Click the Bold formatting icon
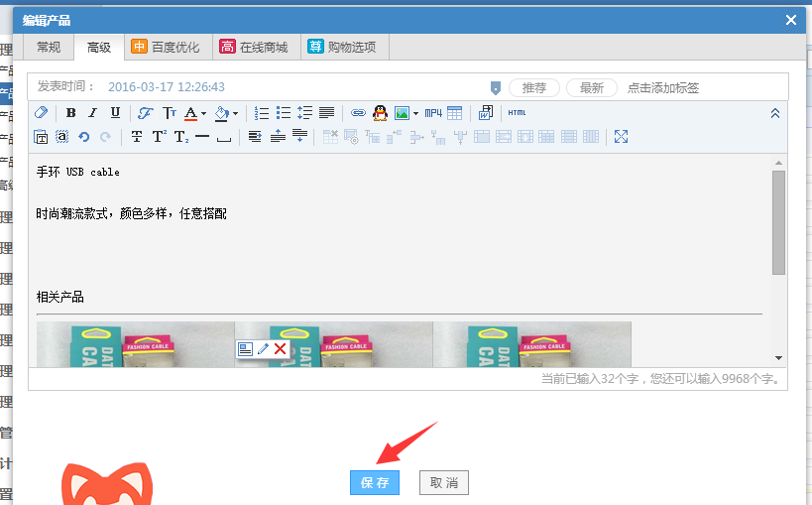Image resolution: width=812 pixels, height=505 pixels. point(71,113)
